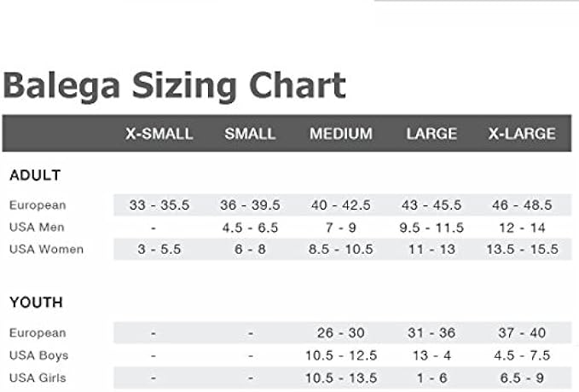Select the SMALL column header
This screenshot has width=579, height=392.
click(250, 134)
